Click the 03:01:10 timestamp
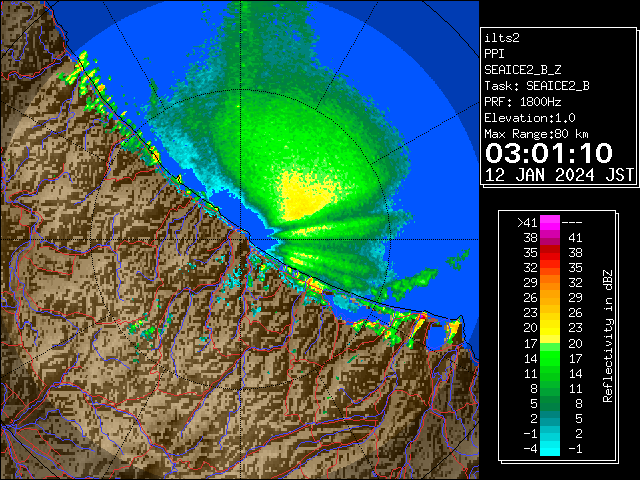The width and height of the screenshot is (640, 480). click(549, 153)
